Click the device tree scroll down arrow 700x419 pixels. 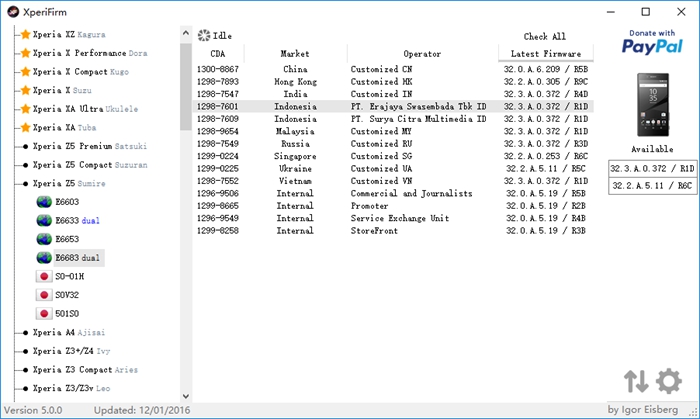click(x=186, y=396)
